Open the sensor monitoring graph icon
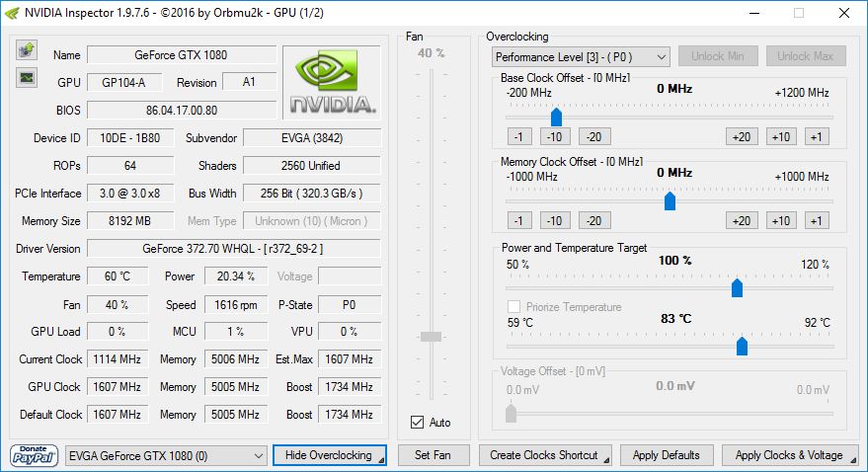Image resolution: width=868 pixels, height=472 pixels. [x=26, y=77]
